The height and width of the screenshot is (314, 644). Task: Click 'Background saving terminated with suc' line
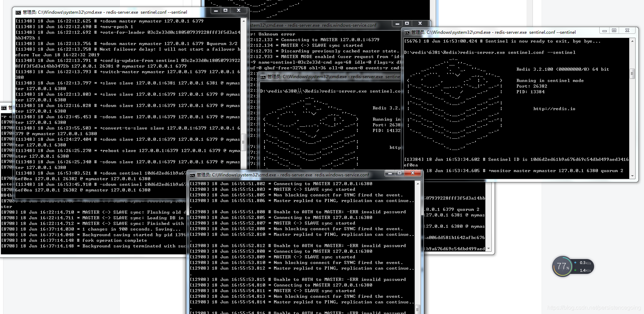pyautogui.click(x=93, y=246)
